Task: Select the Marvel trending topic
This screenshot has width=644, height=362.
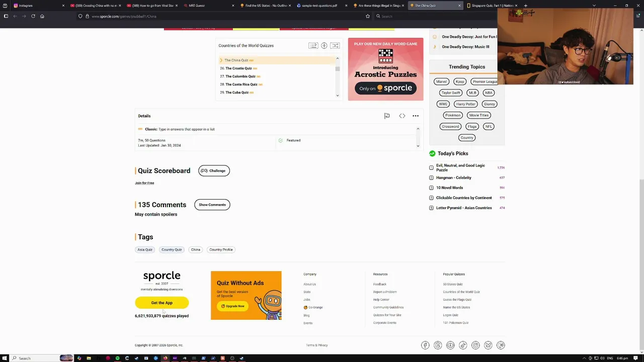Action: 441,81
